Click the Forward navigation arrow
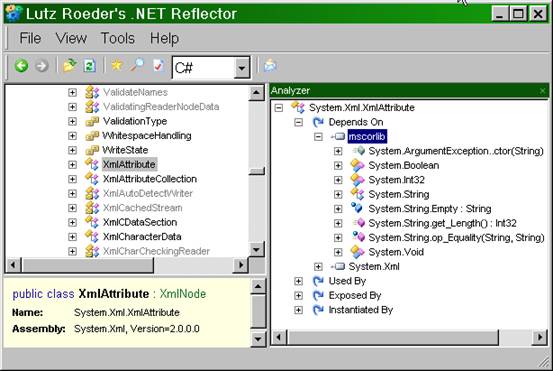 pos(42,66)
